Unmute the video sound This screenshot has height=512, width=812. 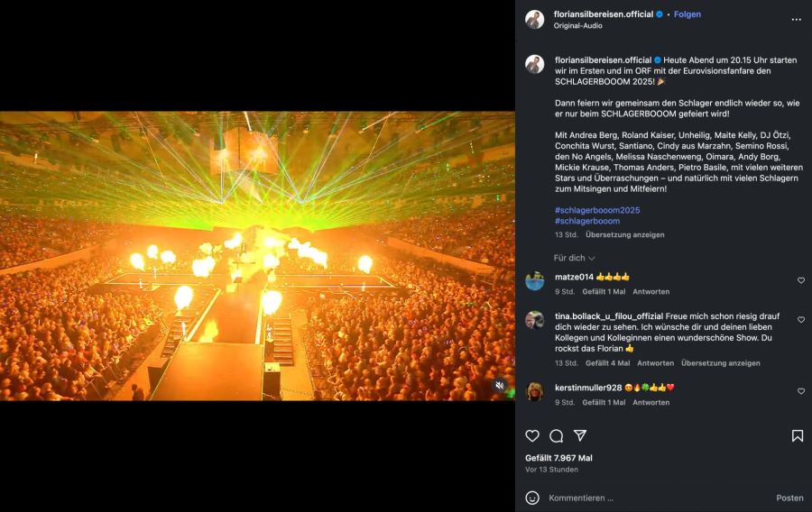coord(500,386)
